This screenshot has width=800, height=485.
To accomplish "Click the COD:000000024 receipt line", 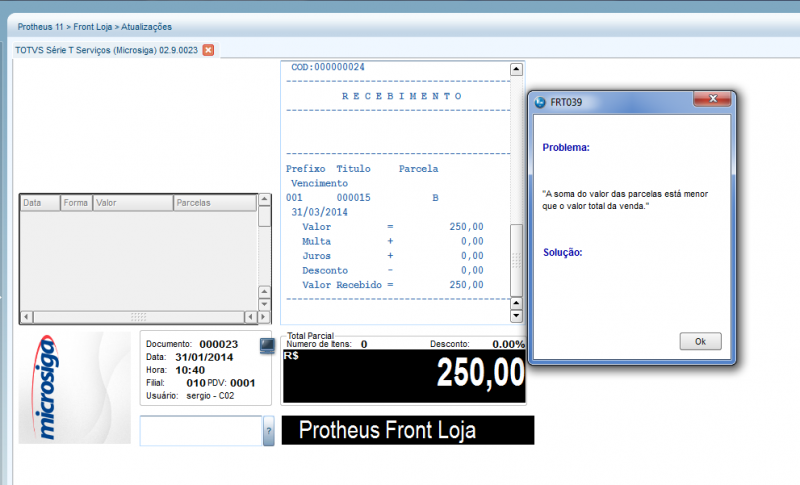I will [328, 67].
